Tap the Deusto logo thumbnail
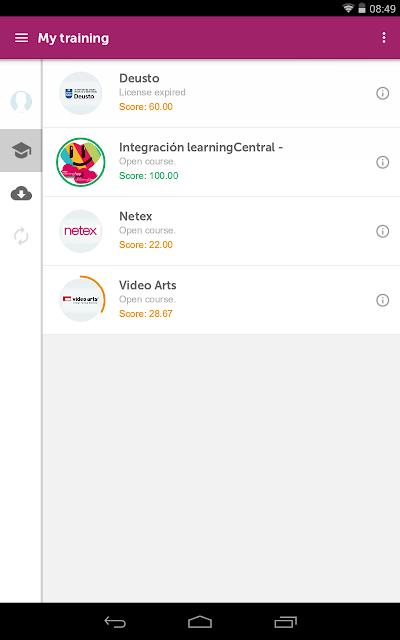The height and width of the screenshot is (640, 400). point(81,93)
